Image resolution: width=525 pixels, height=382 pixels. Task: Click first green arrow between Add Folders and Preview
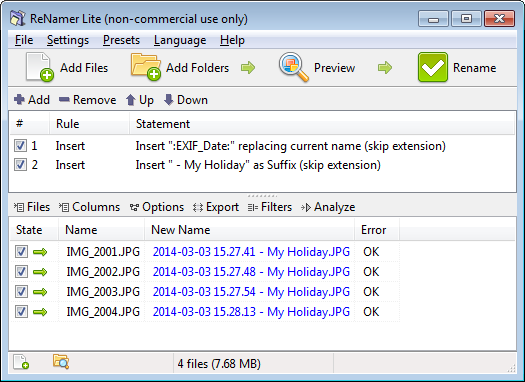[248, 68]
